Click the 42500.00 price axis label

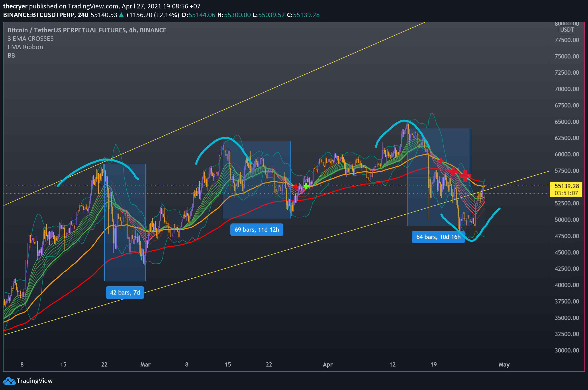(567, 269)
